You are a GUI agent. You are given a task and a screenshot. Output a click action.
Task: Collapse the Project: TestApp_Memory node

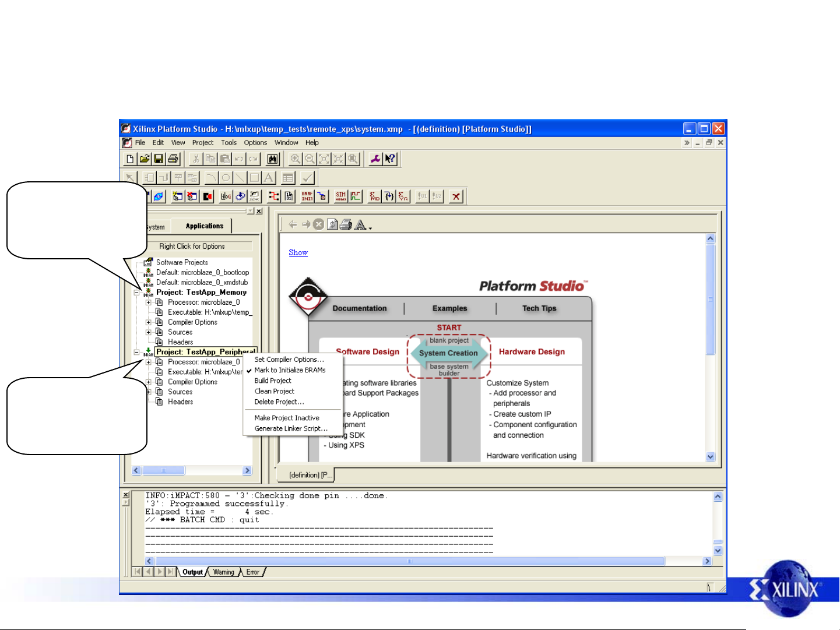click(x=136, y=293)
